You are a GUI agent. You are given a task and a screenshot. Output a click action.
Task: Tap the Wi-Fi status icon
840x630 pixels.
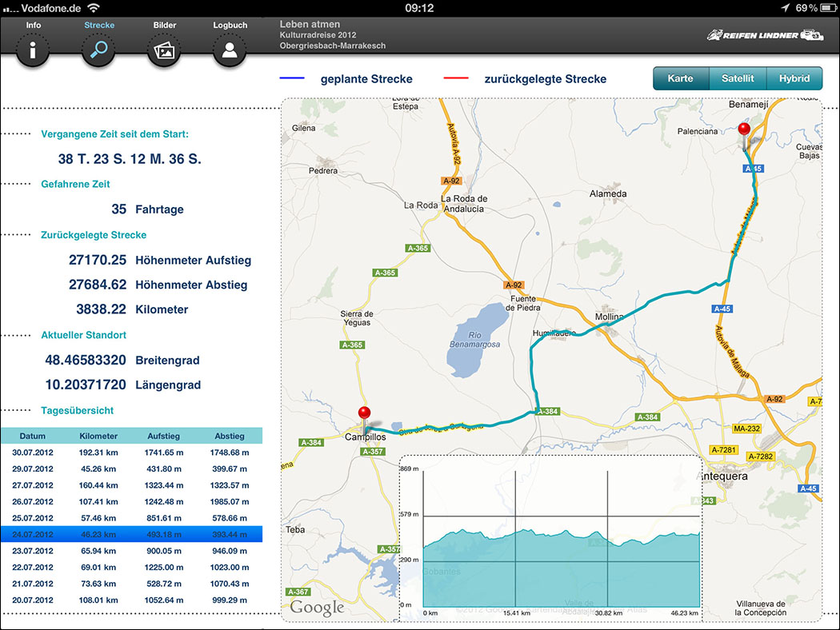point(94,8)
